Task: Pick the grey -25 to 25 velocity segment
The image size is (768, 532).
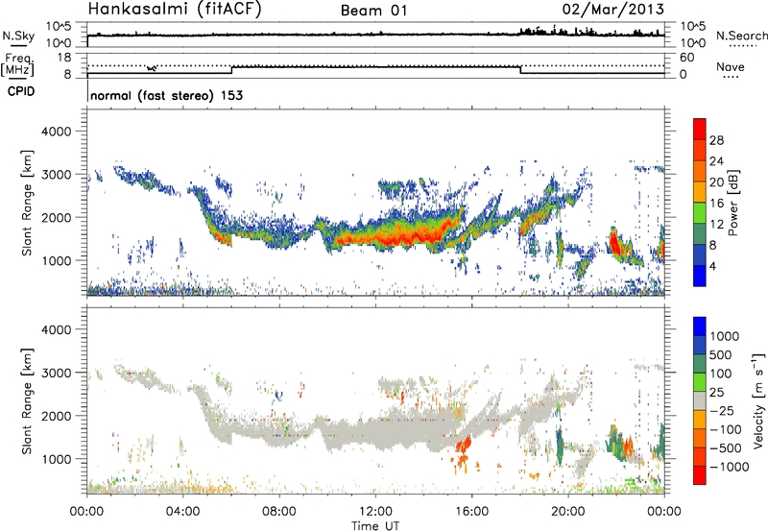Action: 700,400
